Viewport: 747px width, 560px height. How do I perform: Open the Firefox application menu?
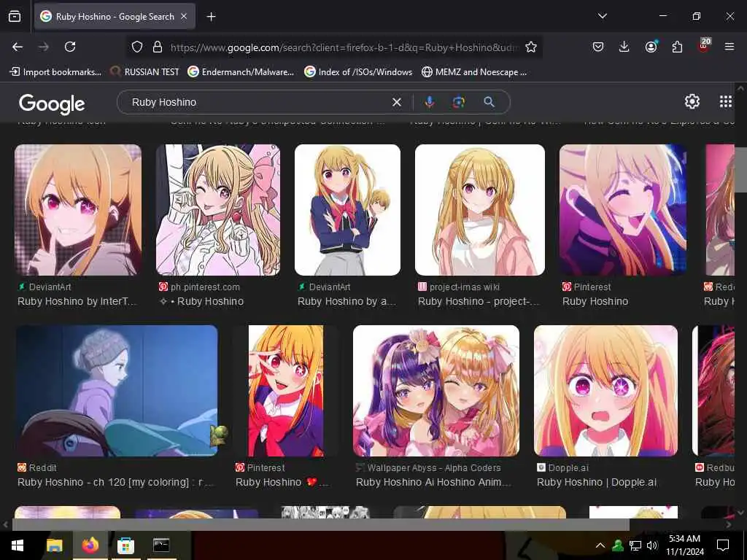click(729, 47)
